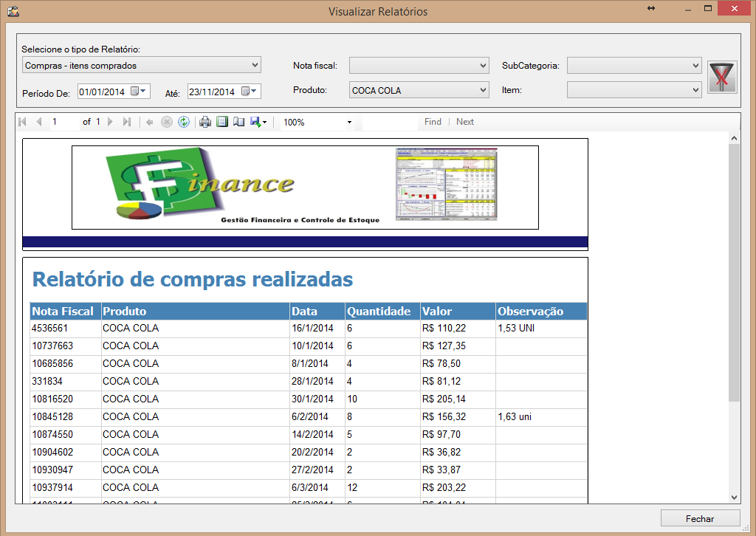Viewport: 756px width, 536px height.
Task: Click the "Nota Fiscal" column header
Action: tap(66, 312)
